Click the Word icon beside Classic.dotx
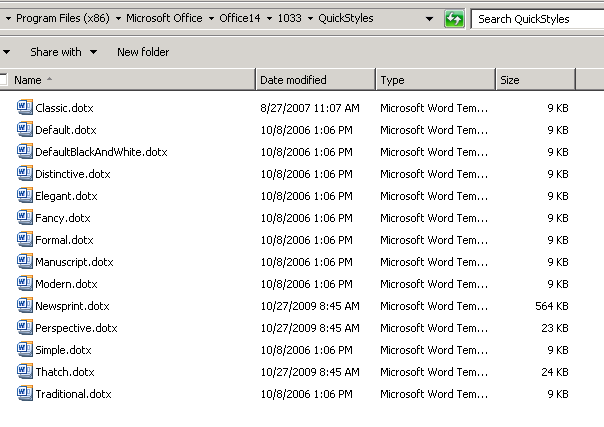This screenshot has width=604, height=427. click(25, 107)
